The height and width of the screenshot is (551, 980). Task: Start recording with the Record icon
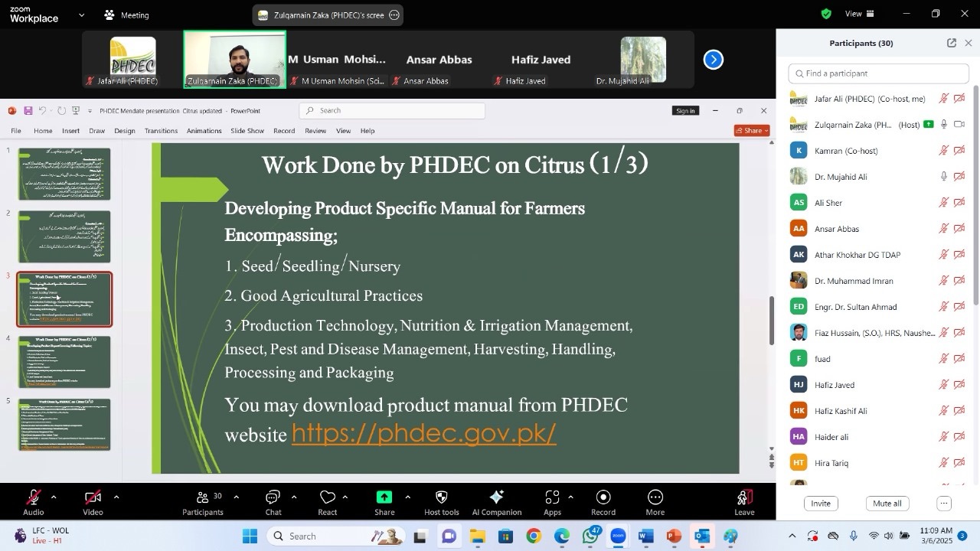603,498
